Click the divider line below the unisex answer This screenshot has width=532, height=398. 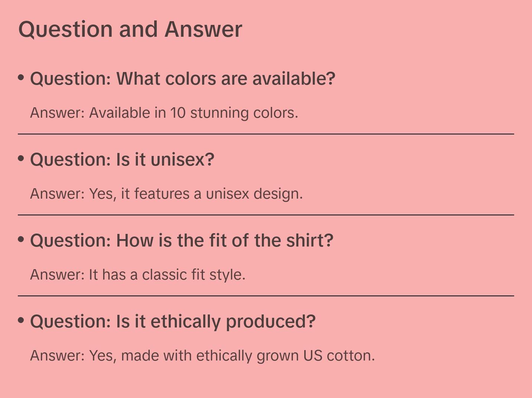[266, 215]
